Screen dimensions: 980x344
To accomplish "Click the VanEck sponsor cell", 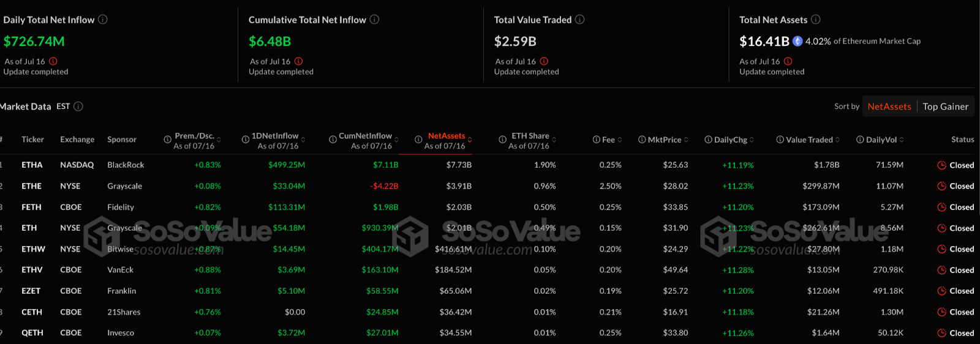I will (120, 270).
